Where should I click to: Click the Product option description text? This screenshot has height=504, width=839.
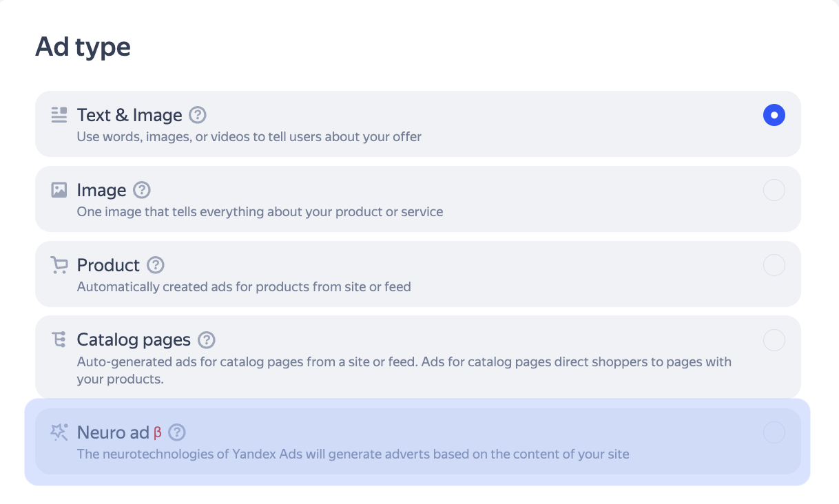244,286
